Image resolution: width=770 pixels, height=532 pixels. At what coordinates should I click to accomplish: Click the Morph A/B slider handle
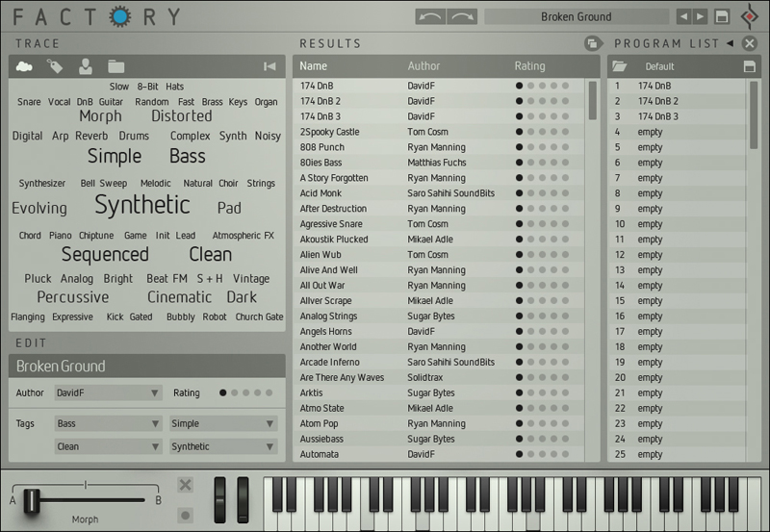click(x=32, y=501)
